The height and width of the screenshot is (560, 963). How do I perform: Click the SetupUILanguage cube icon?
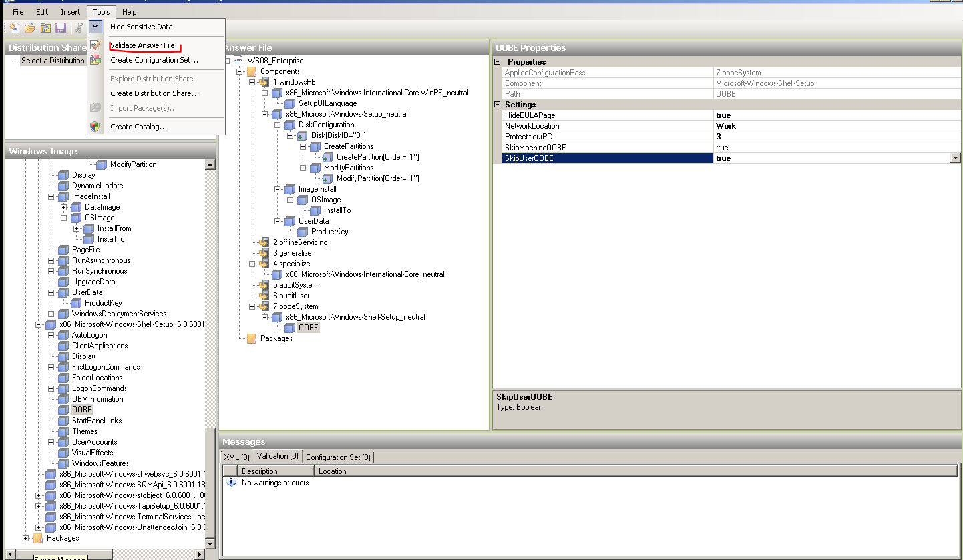pyautogui.click(x=289, y=103)
